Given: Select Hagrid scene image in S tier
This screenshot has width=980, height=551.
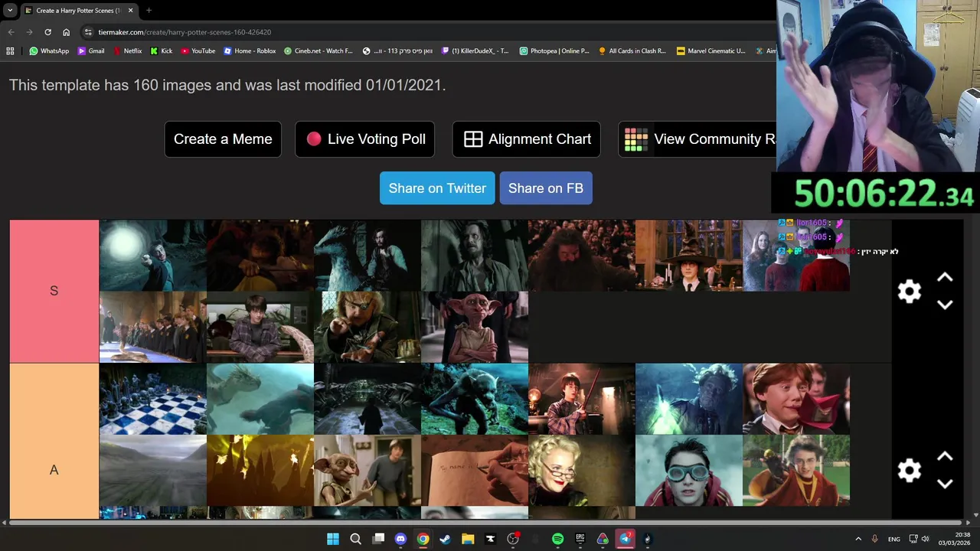Looking at the screenshot, I should [x=582, y=256].
